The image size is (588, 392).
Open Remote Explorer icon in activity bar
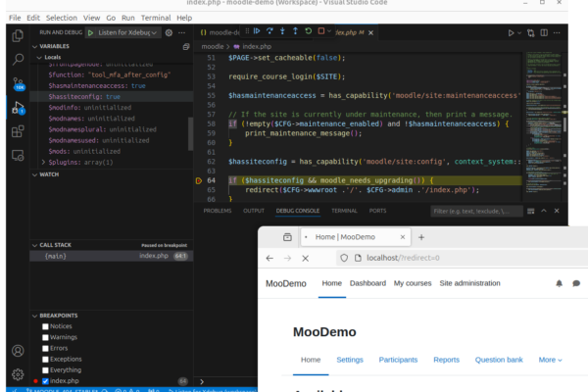[x=18, y=155]
